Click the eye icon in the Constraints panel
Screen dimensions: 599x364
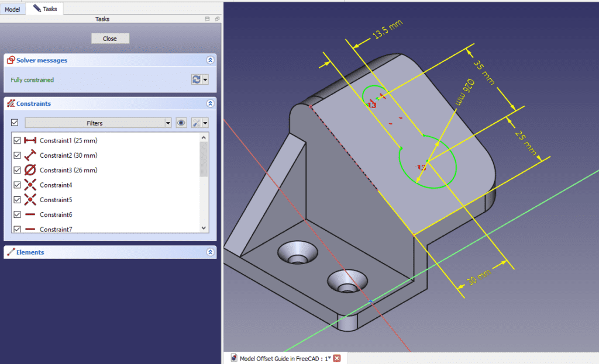(x=181, y=123)
